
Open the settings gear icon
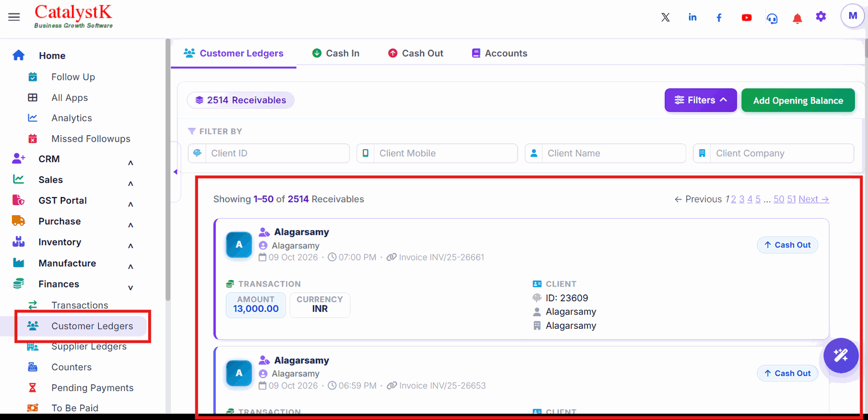pos(821,17)
